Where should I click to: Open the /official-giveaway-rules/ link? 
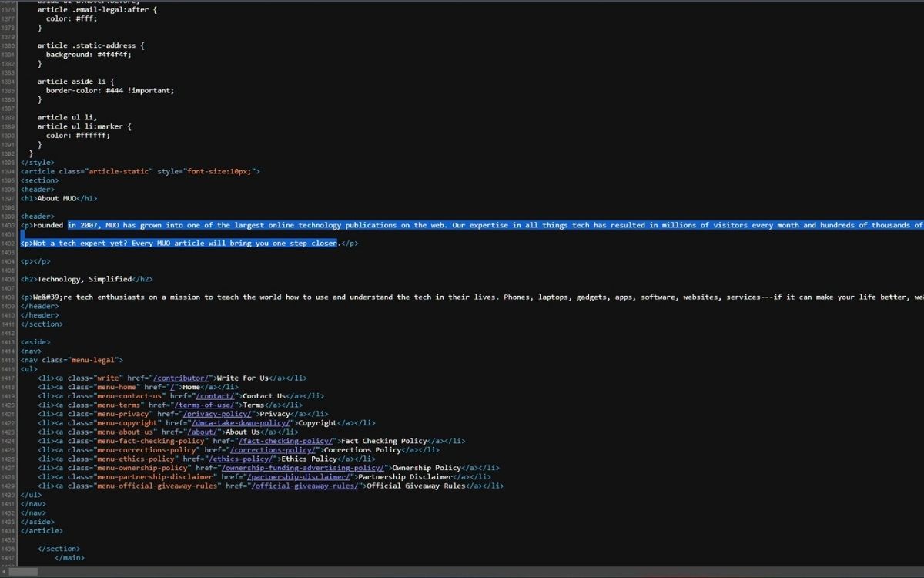[x=304, y=486]
